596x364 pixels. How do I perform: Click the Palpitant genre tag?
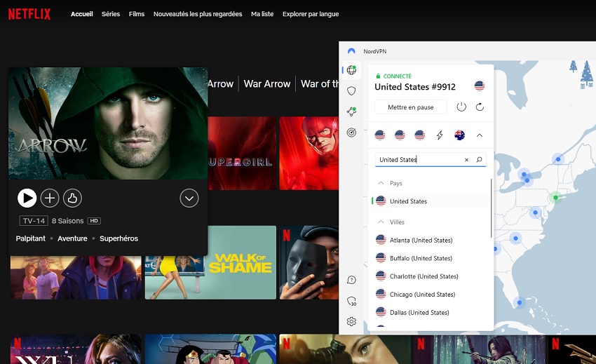pyautogui.click(x=30, y=238)
